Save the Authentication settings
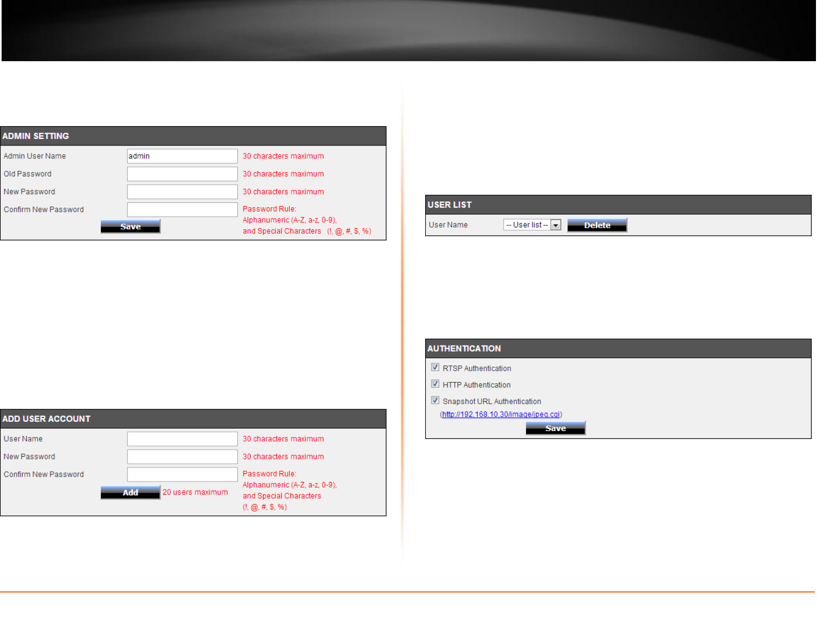 point(556,428)
